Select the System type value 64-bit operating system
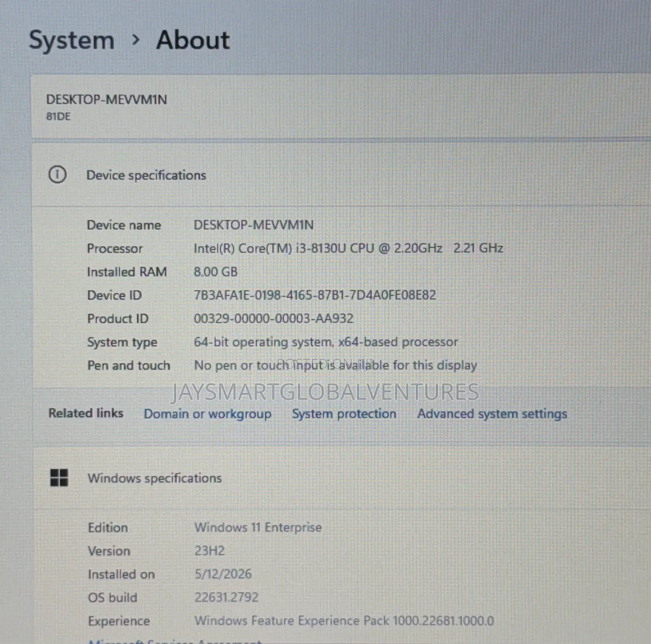651x644 pixels. point(326,342)
